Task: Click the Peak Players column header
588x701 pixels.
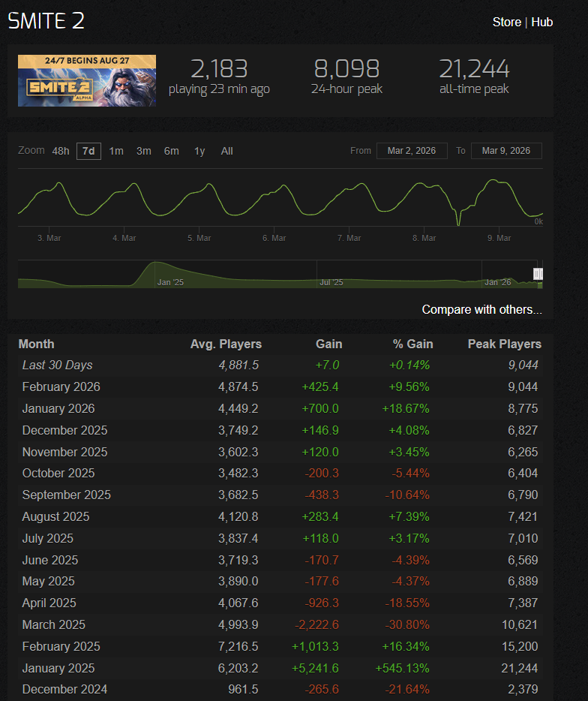Action: [505, 344]
